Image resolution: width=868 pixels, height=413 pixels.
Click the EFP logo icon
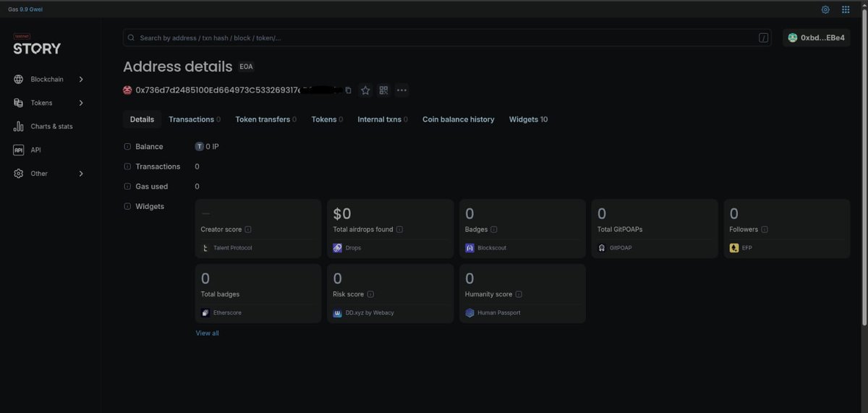[x=734, y=248]
